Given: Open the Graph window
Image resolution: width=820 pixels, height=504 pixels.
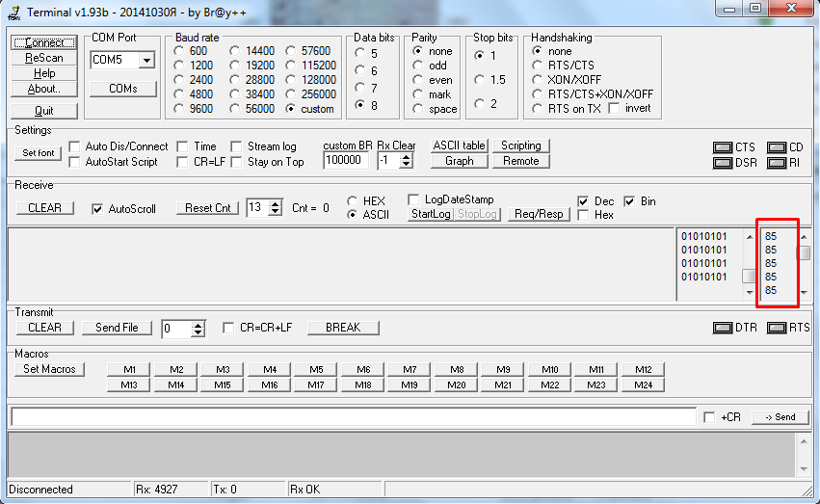Looking at the screenshot, I should pyautogui.click(x=460, y=161).
